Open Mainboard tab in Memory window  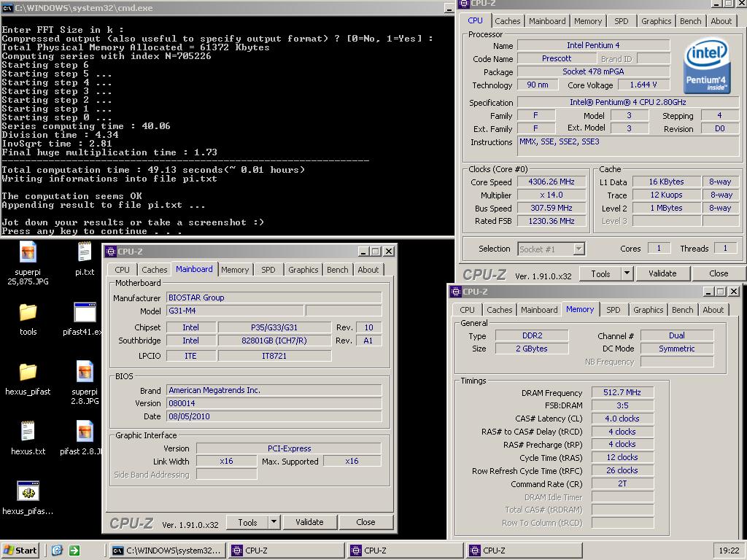[539, 309]
